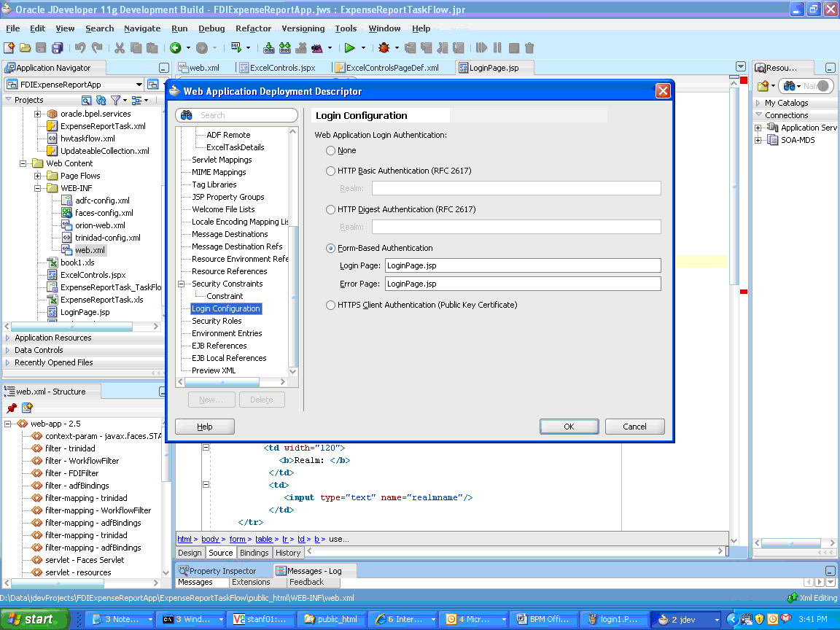
Task: Click the green Back navigation arrow icon
Action: click(x=175, y=48)
